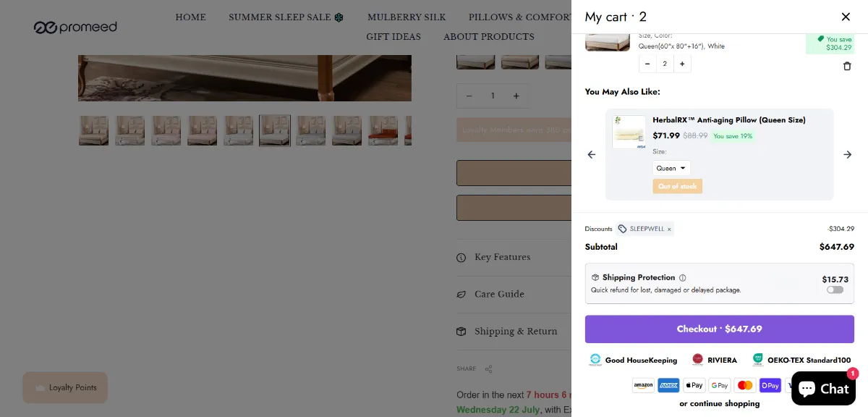Toggle Shipping Protection switch

(x=835, y=290)
